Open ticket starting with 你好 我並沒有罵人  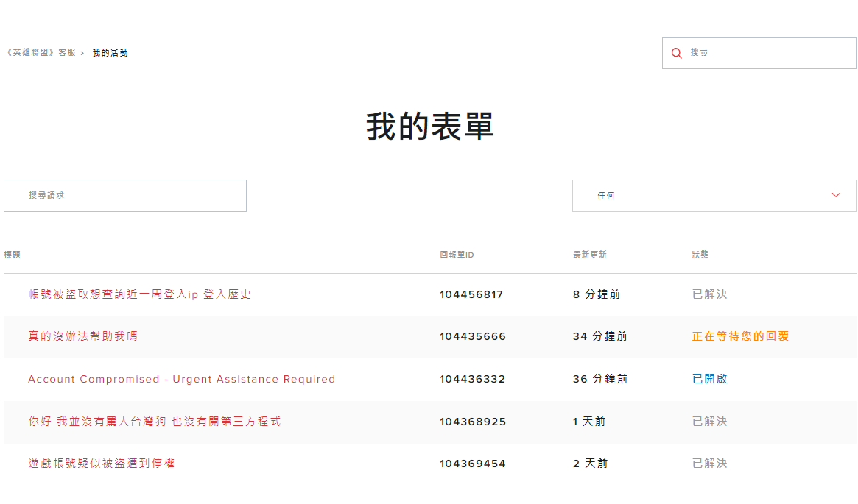pos(154,422)
